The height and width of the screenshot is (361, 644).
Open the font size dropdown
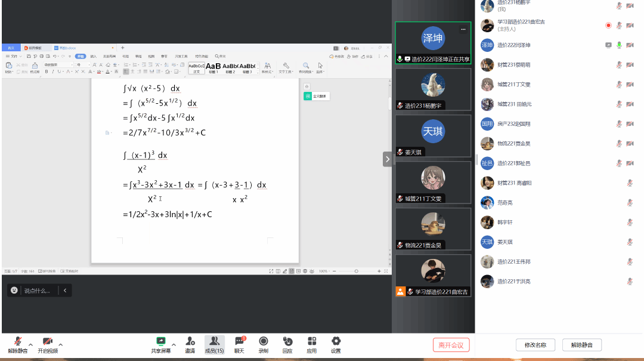pos(89,64)
